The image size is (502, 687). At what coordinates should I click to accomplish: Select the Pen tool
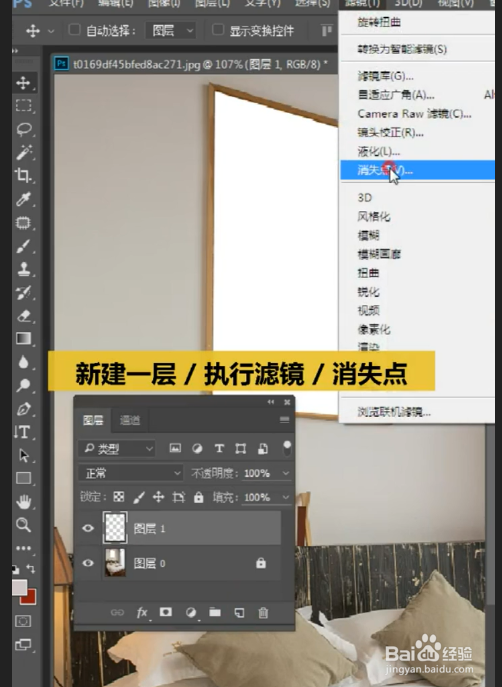pyautogui.click(x=23, y=409)
